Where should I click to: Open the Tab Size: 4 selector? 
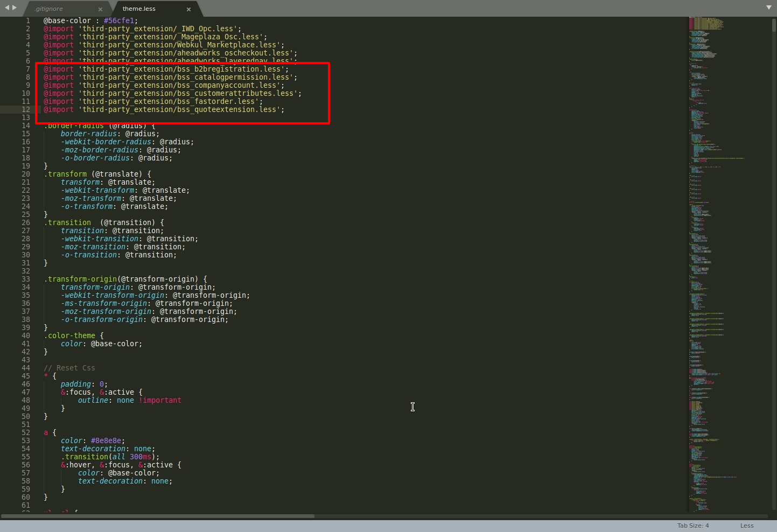pos(693,526)
